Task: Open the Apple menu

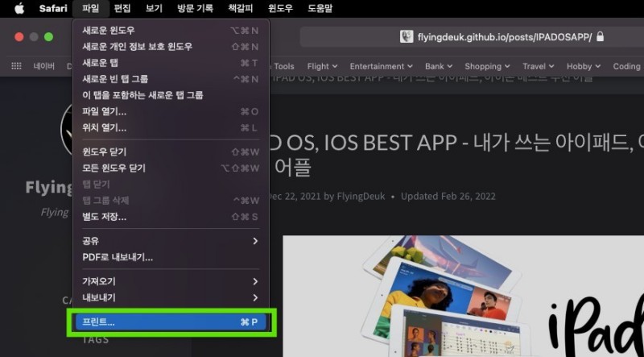Action: 19,8
